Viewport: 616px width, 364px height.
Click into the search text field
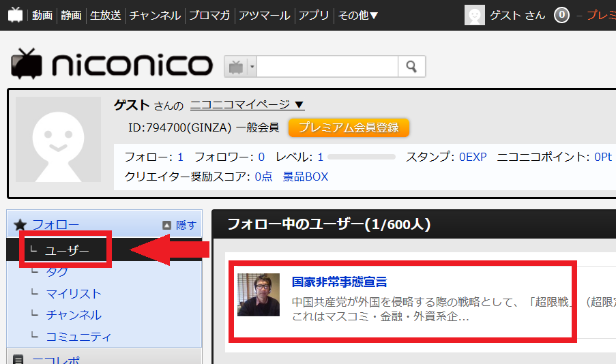pos(327,67)
